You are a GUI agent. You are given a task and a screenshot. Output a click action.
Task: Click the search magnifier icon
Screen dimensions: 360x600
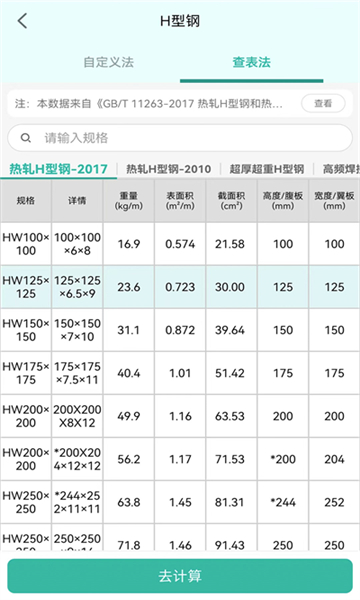(26, 138)
